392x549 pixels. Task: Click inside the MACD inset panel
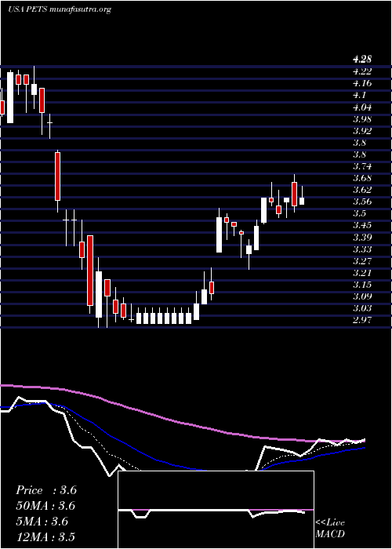[216, 510]
